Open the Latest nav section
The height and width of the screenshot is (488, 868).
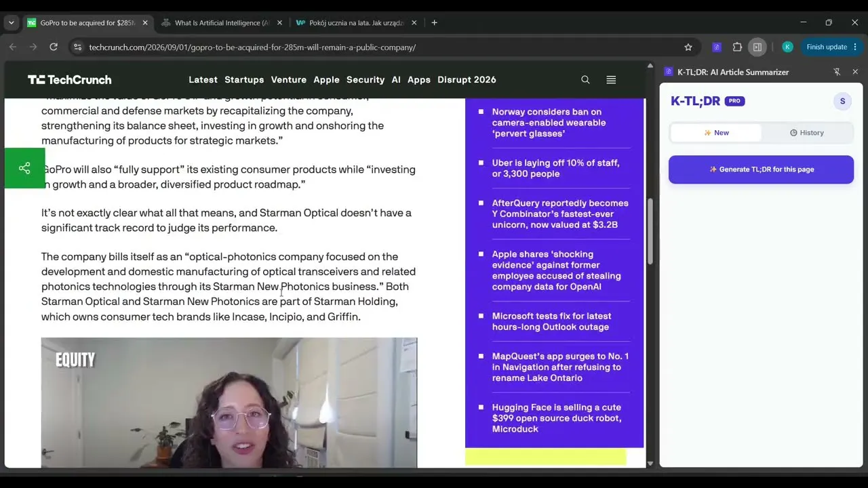[x=203, y=79]
